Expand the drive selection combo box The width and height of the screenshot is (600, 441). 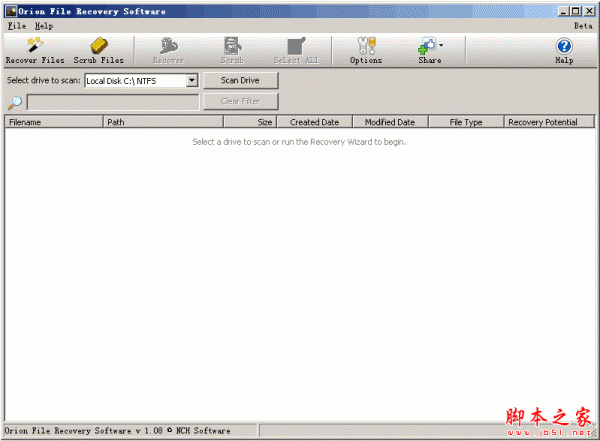(192, 80)
